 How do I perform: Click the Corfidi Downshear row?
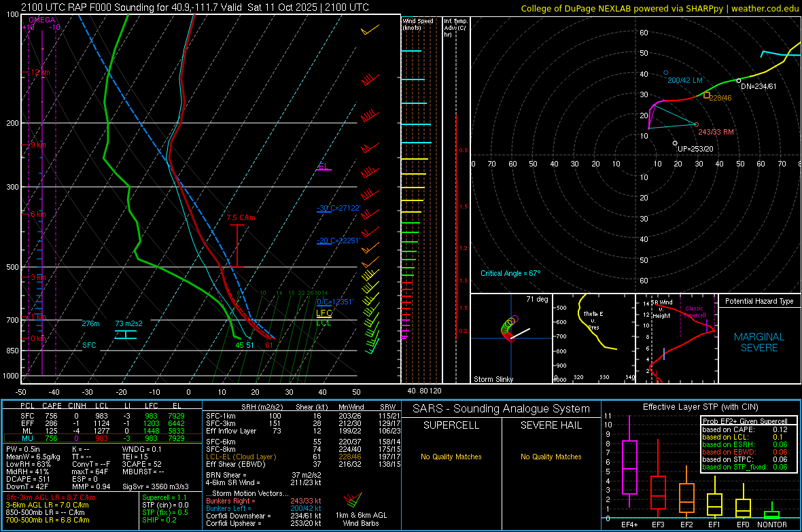(x=264, y=516)
